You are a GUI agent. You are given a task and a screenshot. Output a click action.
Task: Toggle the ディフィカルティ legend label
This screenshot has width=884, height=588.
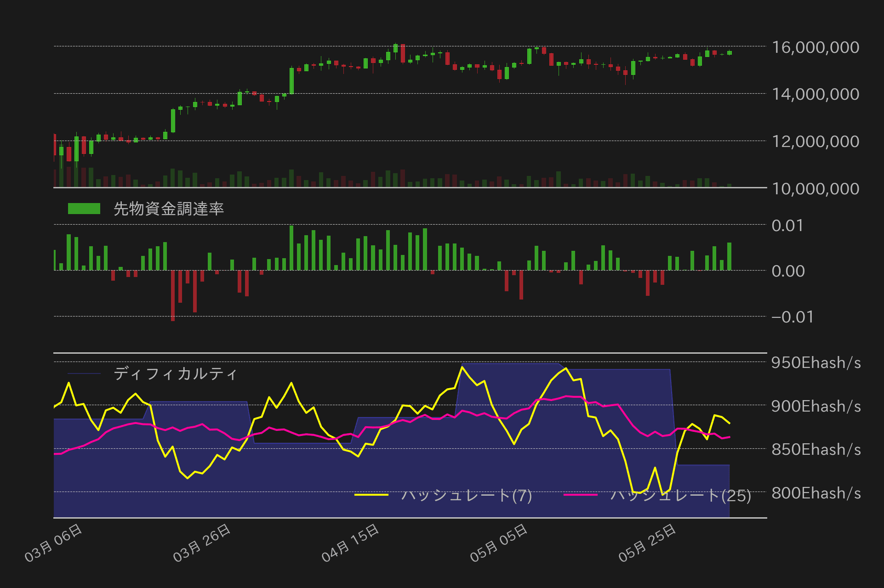175,373
